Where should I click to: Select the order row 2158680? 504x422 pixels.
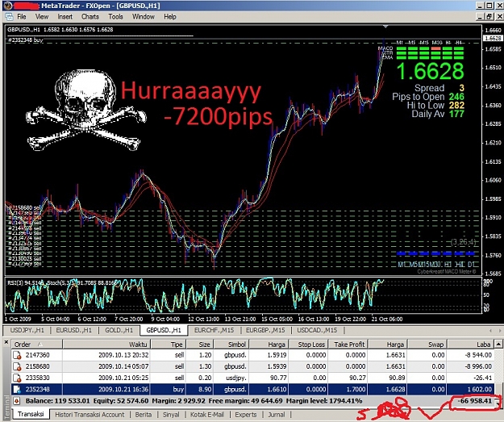point(252,366)
